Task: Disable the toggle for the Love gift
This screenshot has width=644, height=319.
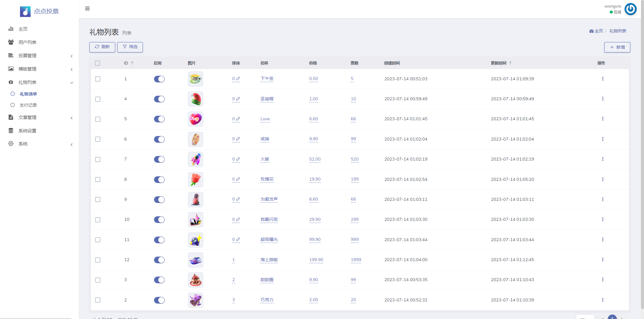Action: click(x=159, y=119)
